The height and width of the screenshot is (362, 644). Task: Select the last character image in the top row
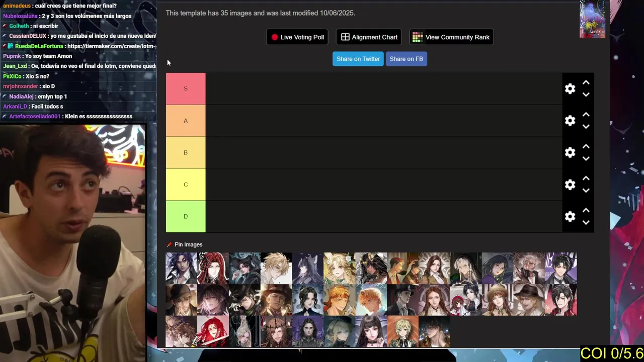tap(561, 268)
